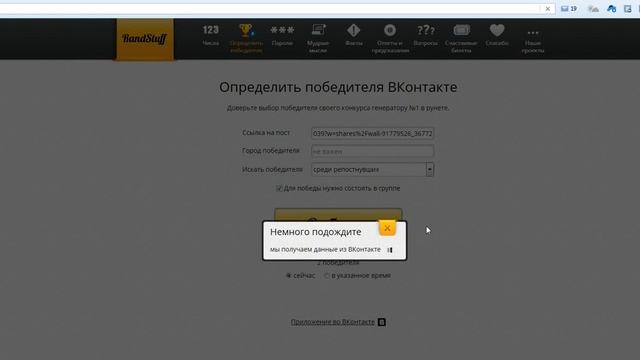Click the partly hidden yellow button behind popup

click(338, 214)
